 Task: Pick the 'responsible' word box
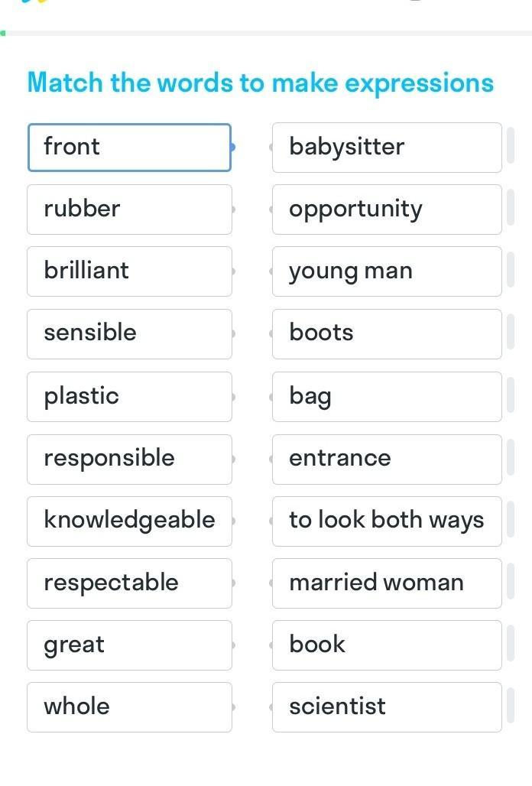coord(129,460)
